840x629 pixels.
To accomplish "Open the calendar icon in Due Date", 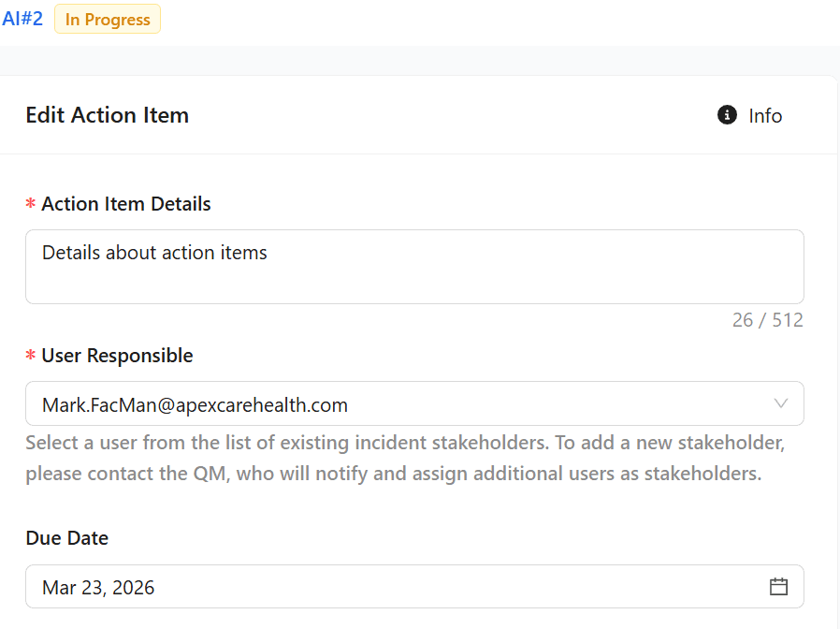I will click(778, 587).
